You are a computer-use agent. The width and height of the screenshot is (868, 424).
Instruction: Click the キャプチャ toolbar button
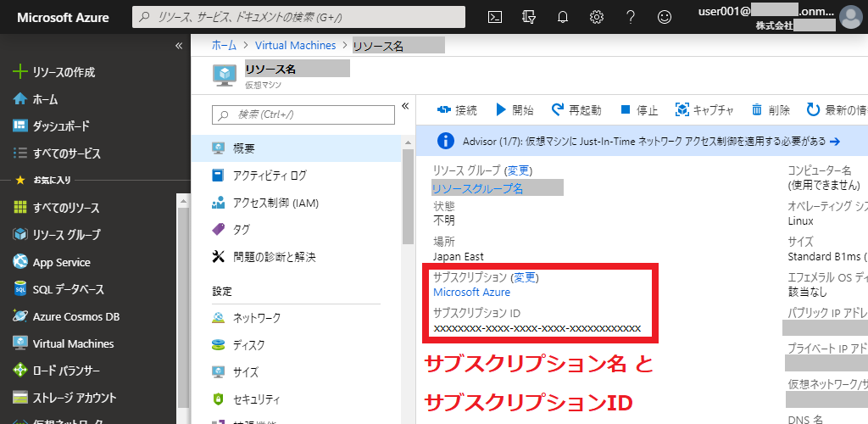pos(704,110)
